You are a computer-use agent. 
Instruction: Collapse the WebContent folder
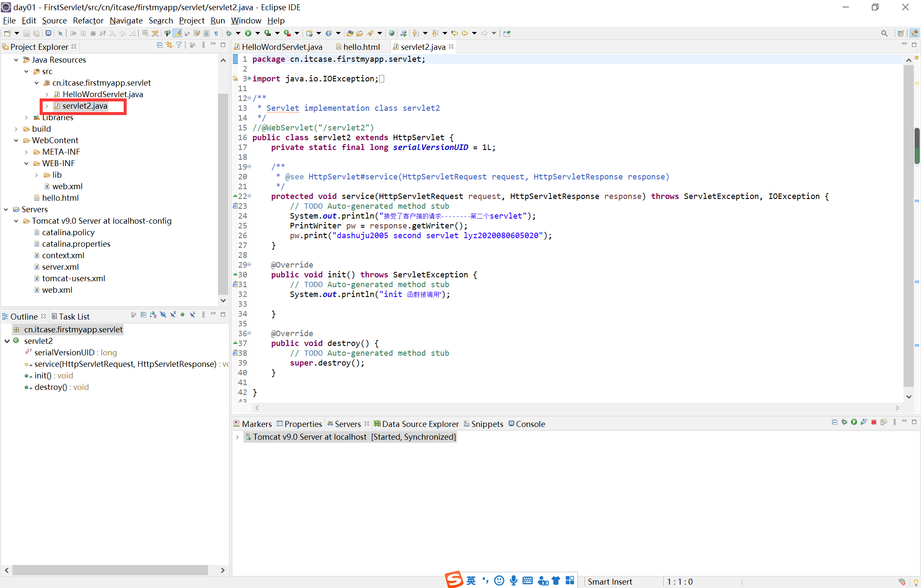16,140
